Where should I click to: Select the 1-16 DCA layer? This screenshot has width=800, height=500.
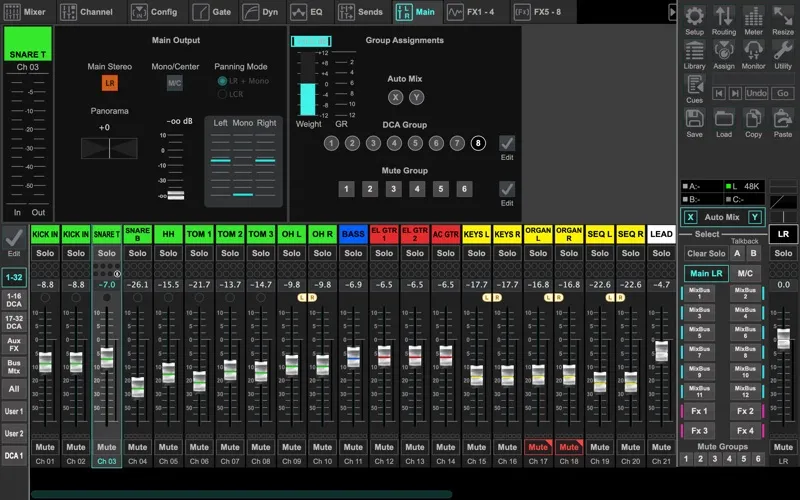(x=14, y=300)
